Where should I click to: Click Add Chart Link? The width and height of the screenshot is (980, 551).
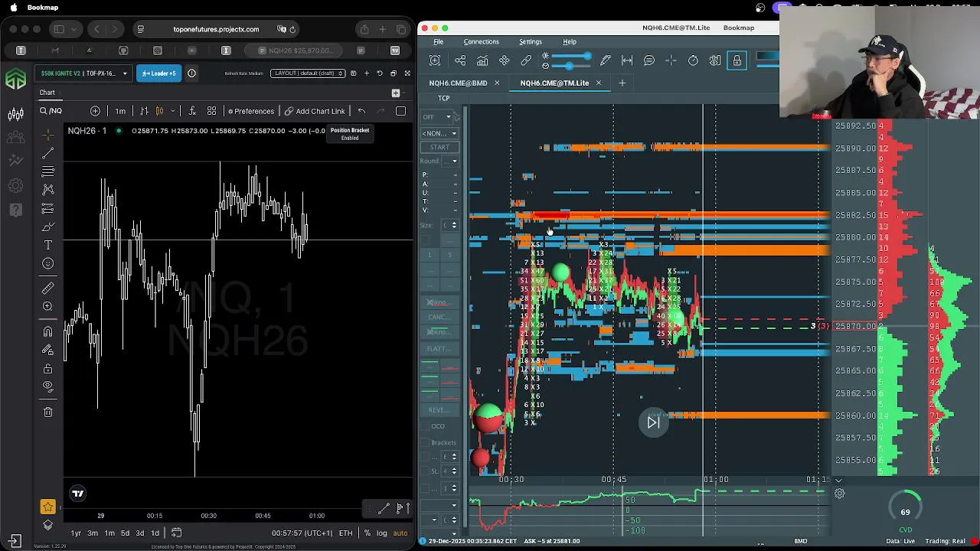pyautogui.click(x=315, y=111)
